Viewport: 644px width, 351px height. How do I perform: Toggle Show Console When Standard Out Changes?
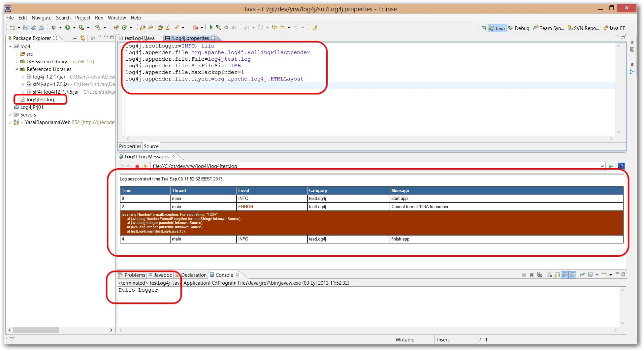coord(565,275)
